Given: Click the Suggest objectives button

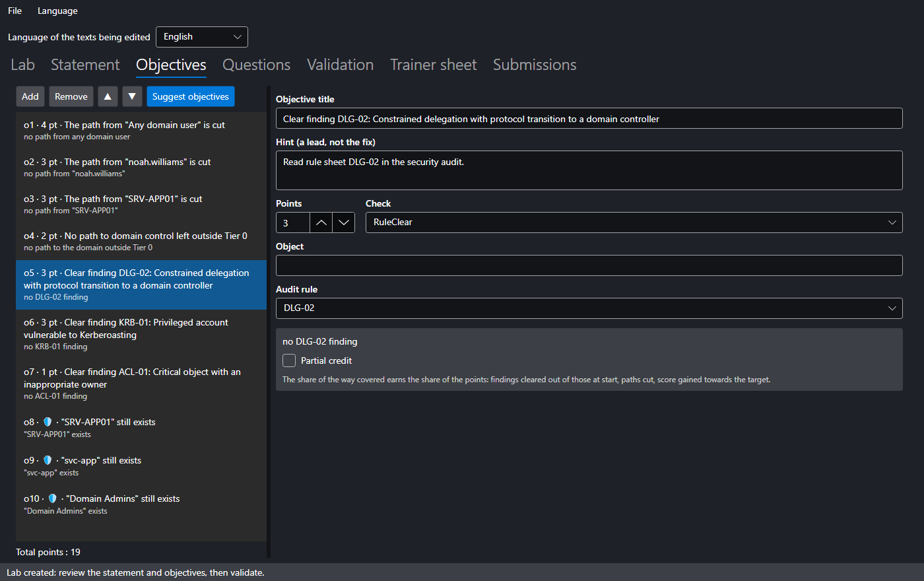Looking at the screenshot, I should [x=191, y=96].
